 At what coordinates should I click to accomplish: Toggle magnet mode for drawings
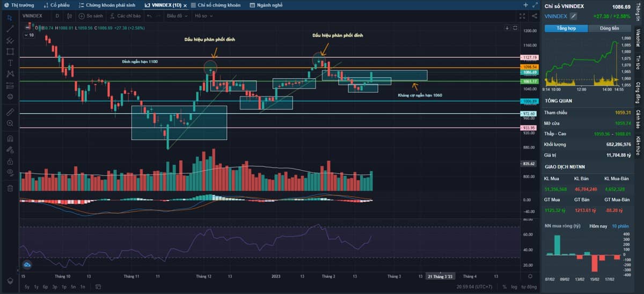coord(10,138)
